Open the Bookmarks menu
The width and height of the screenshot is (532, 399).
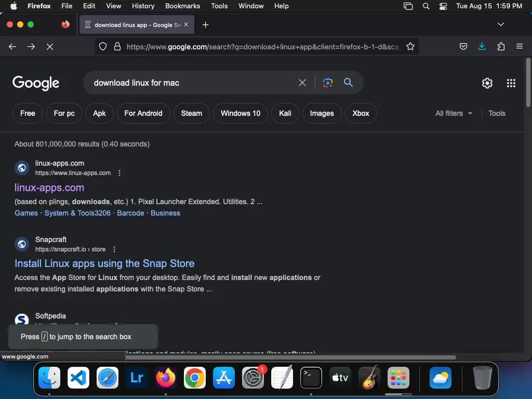(x=182, y=6)
